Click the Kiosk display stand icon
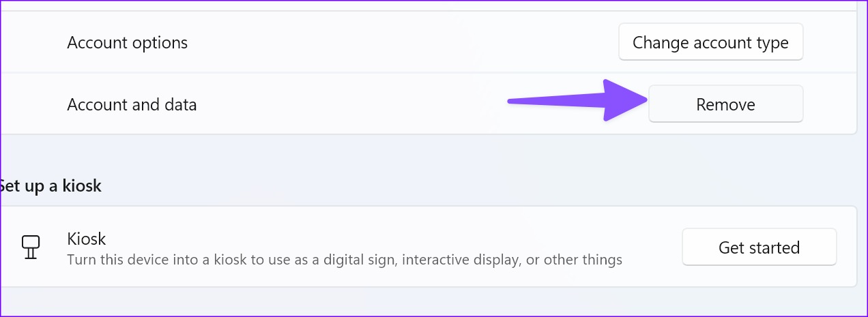This screenshot has width=868, height=317. 31,247
